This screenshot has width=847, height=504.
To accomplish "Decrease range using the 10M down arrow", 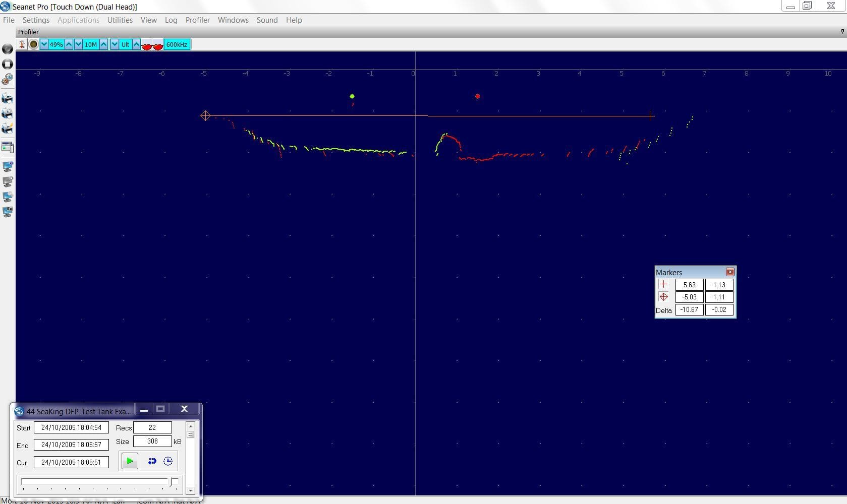I will [79, 44].
